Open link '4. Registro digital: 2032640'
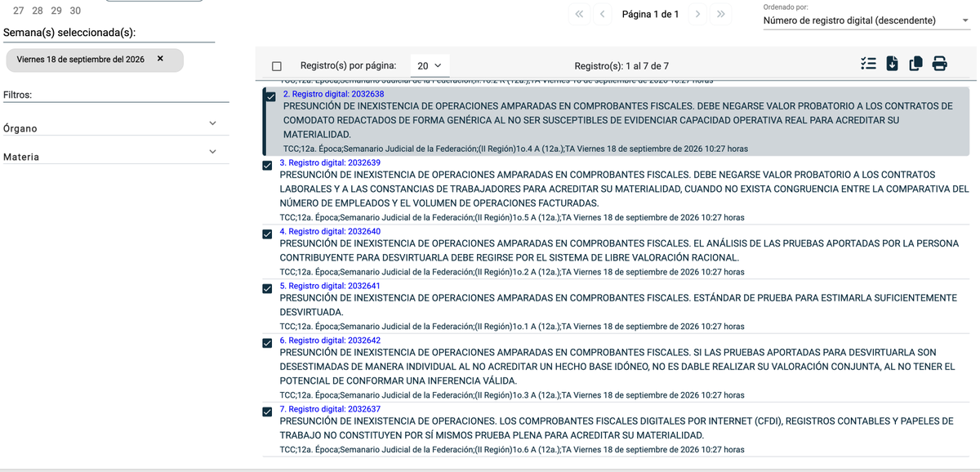This screenshot has width=980, height=472. [330, 231]
